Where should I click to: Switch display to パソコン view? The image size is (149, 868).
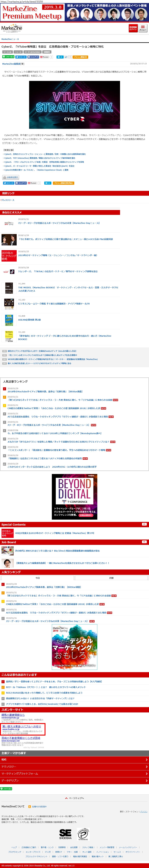click(144, 812)
